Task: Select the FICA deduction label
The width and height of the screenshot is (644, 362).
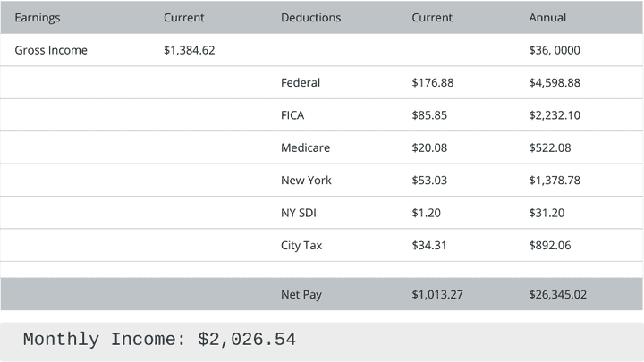Action: 293,115
